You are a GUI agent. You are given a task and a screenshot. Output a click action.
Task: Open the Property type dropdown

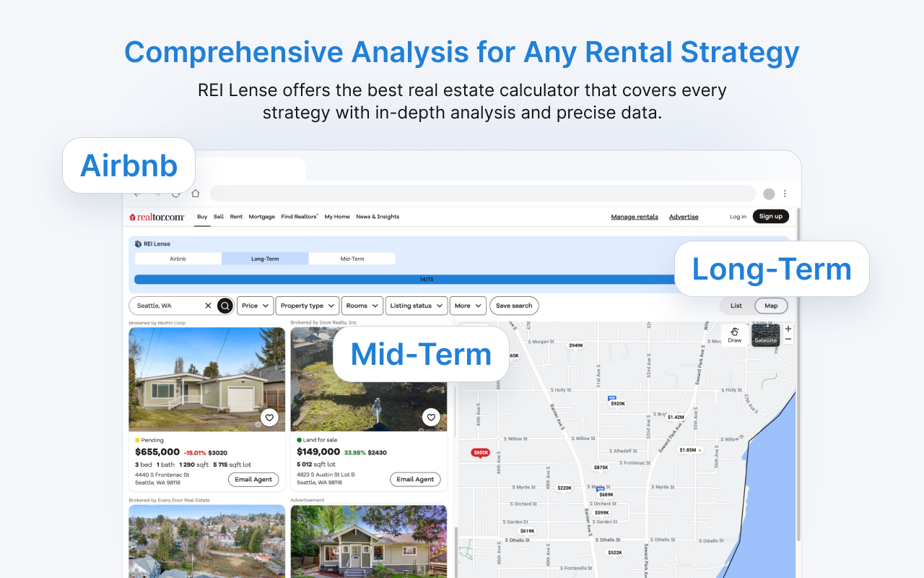point(308,306)
